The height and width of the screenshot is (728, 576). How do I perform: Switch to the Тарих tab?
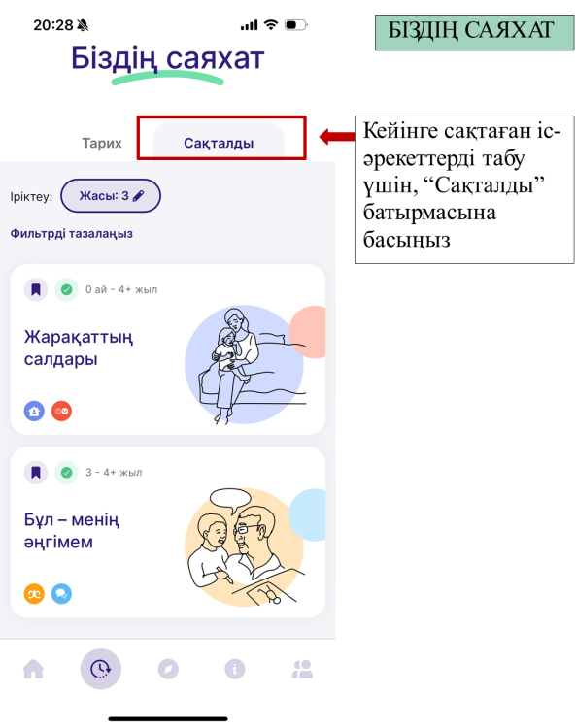click(x=102, y=143)
